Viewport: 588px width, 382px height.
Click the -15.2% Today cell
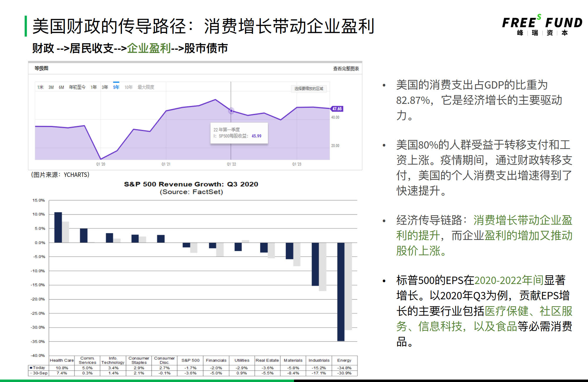(x=319, y=368)
